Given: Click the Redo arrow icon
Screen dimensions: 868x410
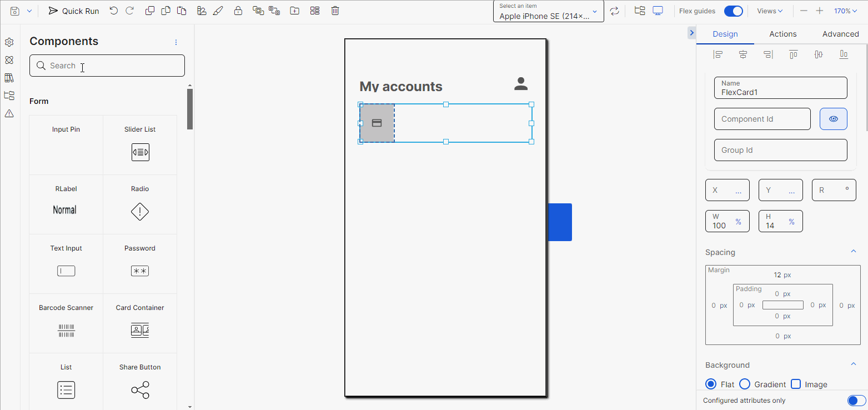Looking at the screenshot, I should [129, 10].
